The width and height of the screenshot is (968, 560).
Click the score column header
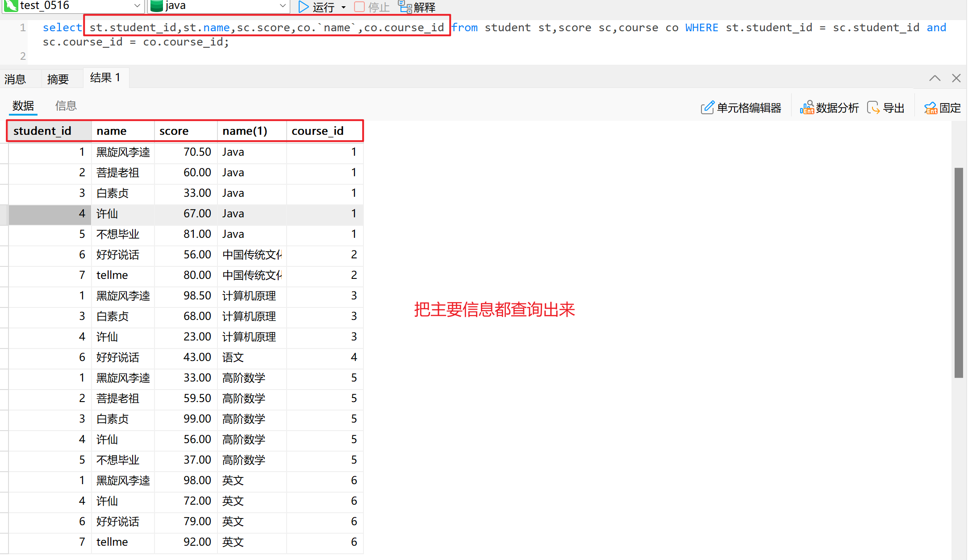(174, 131)
